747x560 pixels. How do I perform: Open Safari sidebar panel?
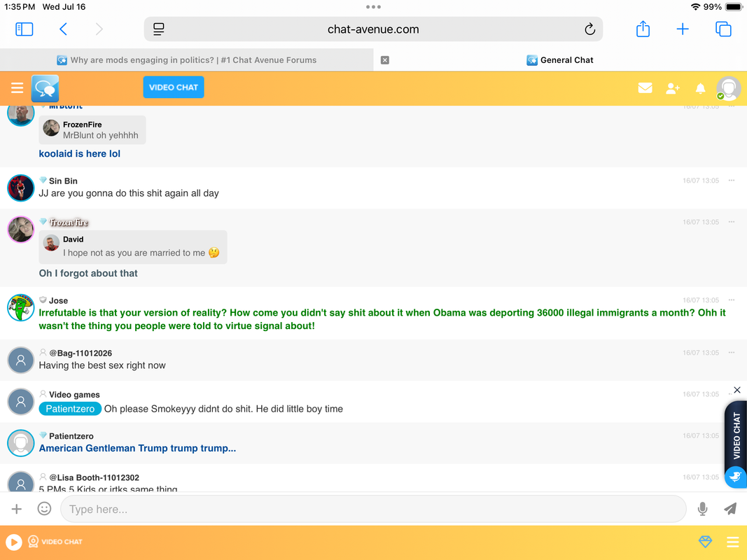click(x=25, y=29)
